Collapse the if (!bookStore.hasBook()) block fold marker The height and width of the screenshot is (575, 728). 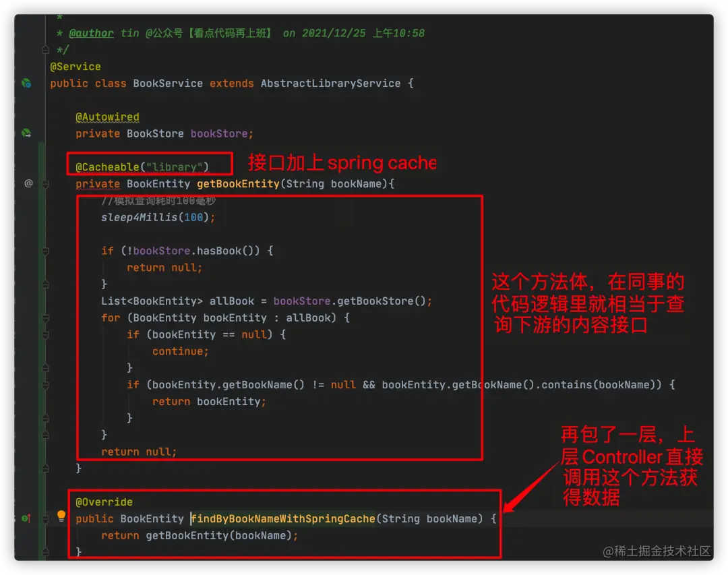(46, 251)
